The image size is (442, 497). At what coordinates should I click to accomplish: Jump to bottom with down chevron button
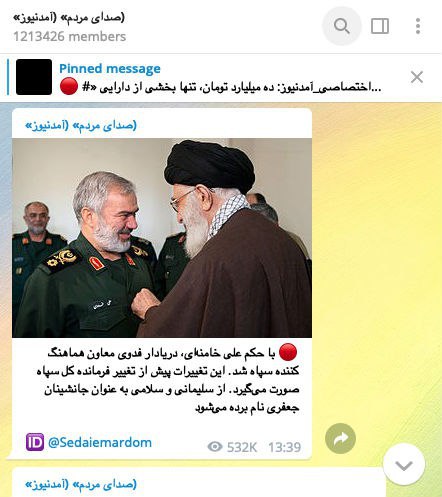click(x=404, y=465)
